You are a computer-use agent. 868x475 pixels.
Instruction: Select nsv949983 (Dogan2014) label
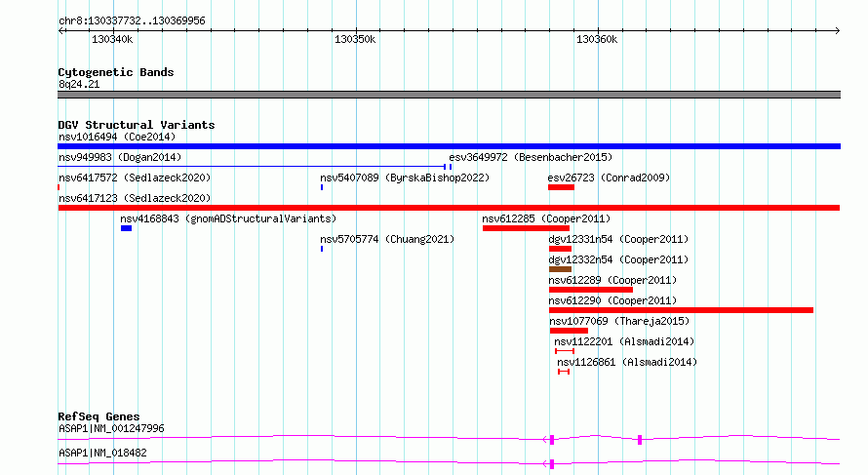120,157
